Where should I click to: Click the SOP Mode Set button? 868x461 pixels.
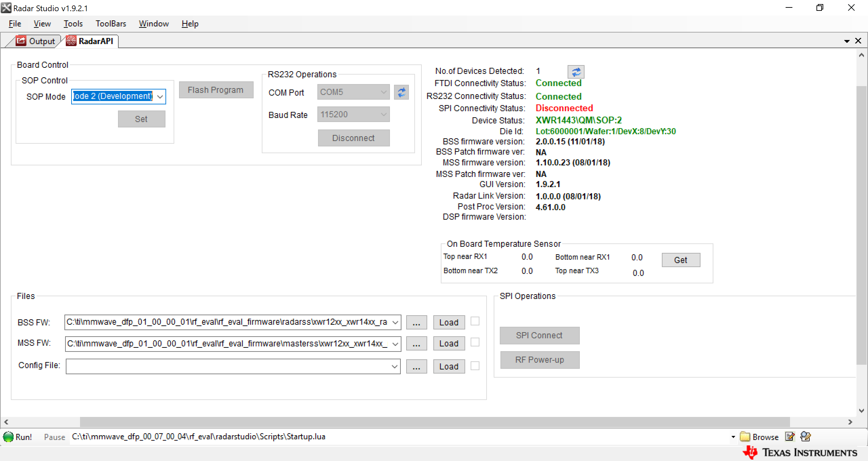click(142, 119)
